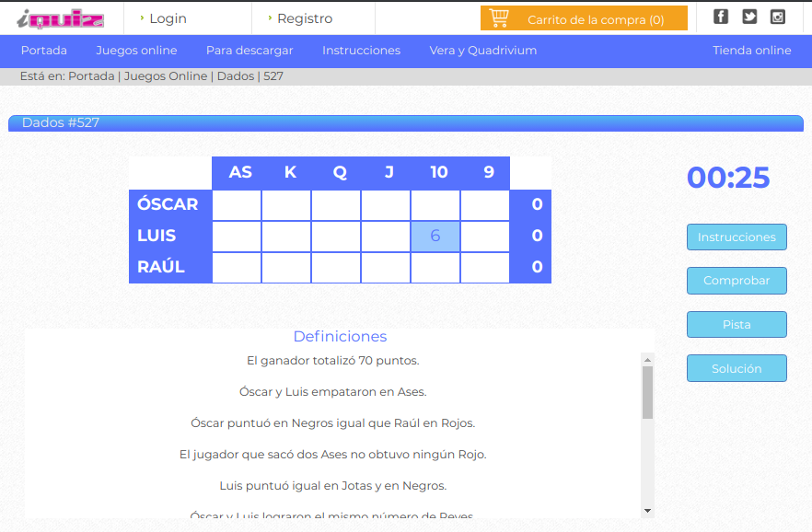Request a hint with the Pista button
Screen dimensions: 812x532
[737, 325]
